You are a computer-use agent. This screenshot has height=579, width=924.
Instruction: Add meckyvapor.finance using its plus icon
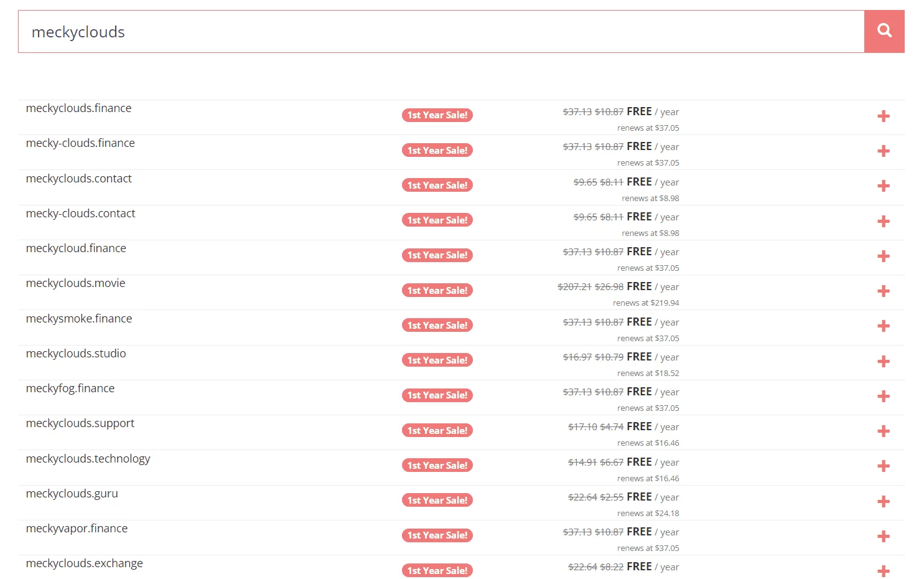point(884,537)
